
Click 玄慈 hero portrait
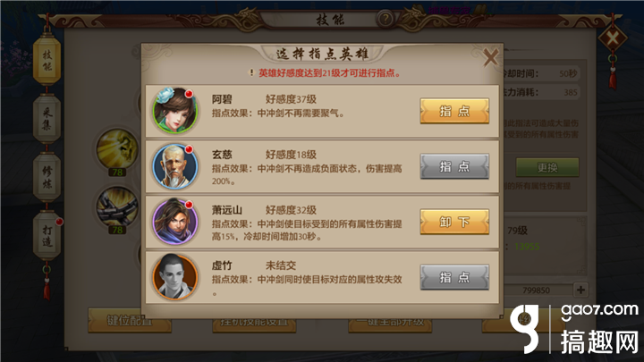coord(175,166)
